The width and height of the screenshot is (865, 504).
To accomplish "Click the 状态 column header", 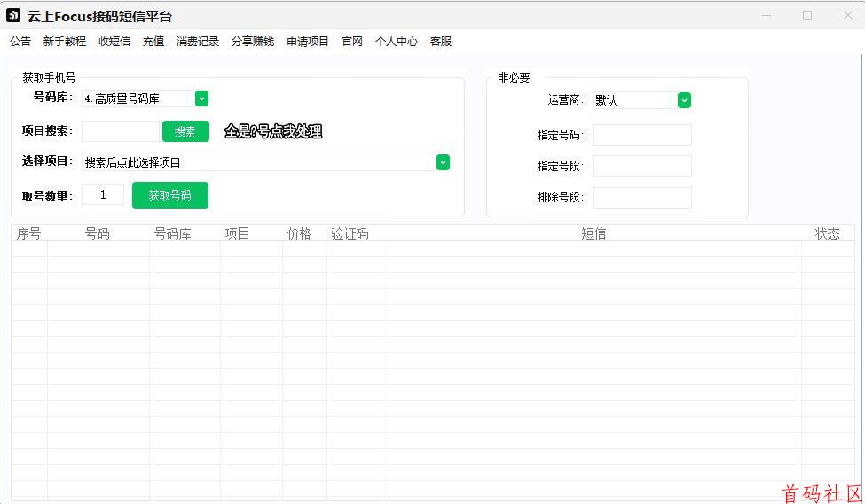I will 828,233.
